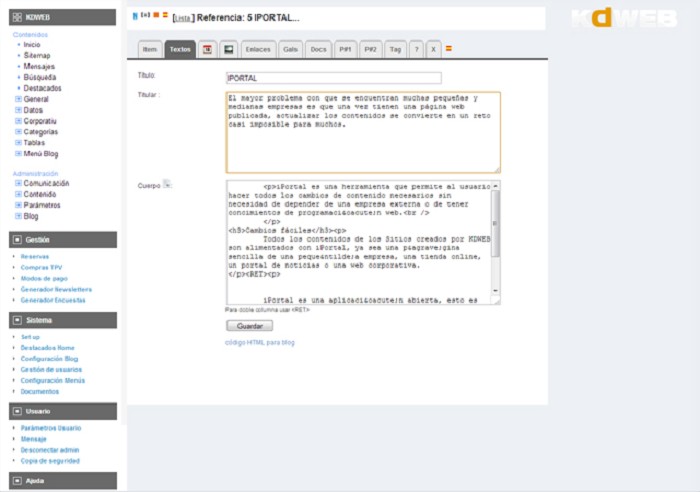Expand the Corporatiu tree node
The width and height of the screenshot is (700, 492).
(x=18, y=121)
